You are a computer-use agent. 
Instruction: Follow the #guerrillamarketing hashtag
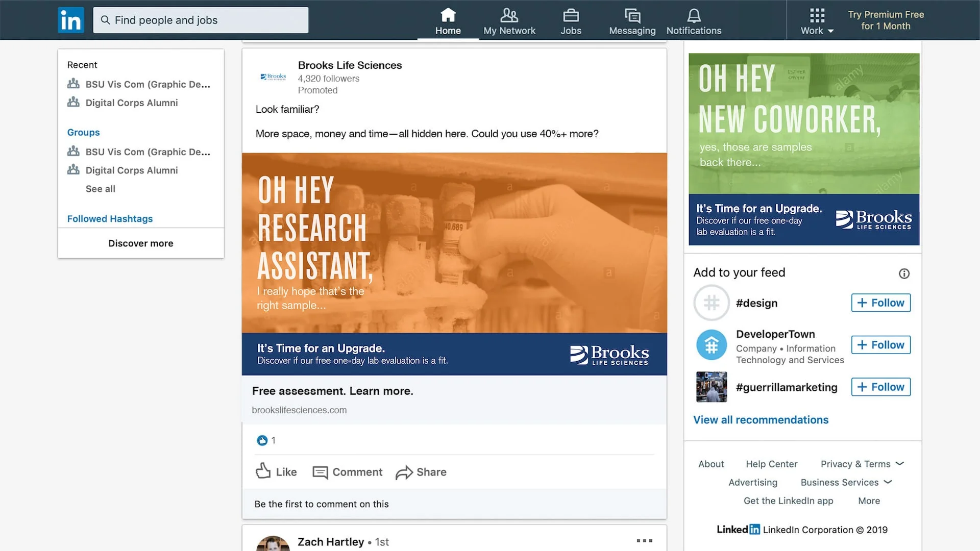[x=880, y=387]
